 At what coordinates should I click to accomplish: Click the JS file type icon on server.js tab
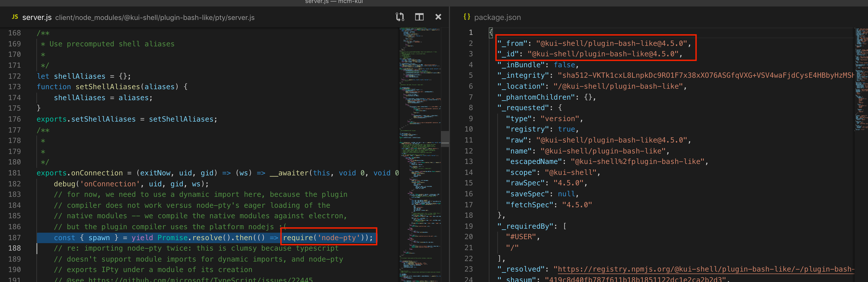[15, 17]
